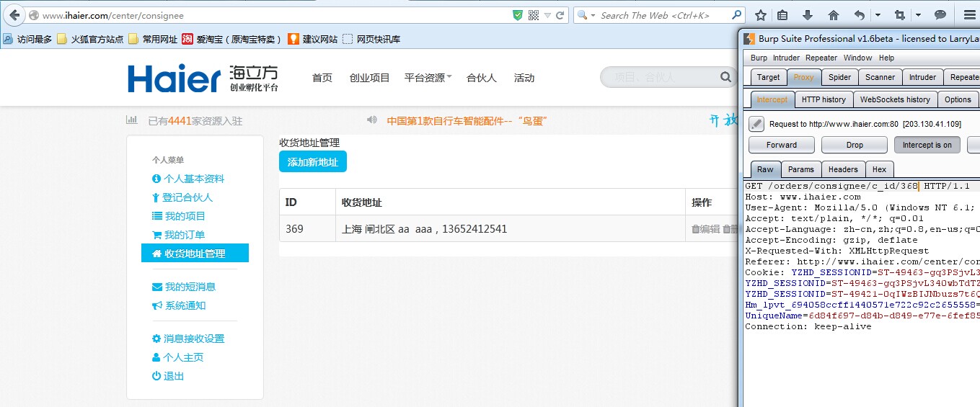Open the 网页快讯库 bookmark

371,39
